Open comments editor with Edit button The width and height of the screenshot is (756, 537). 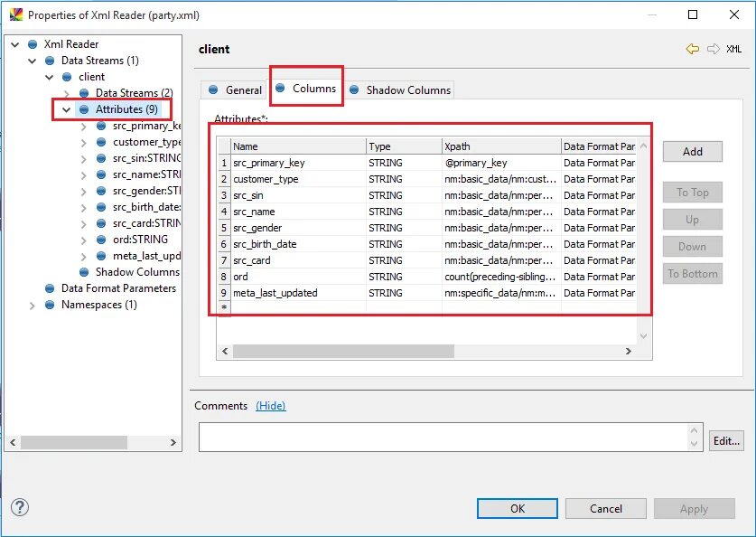click(x=727, y=439)
